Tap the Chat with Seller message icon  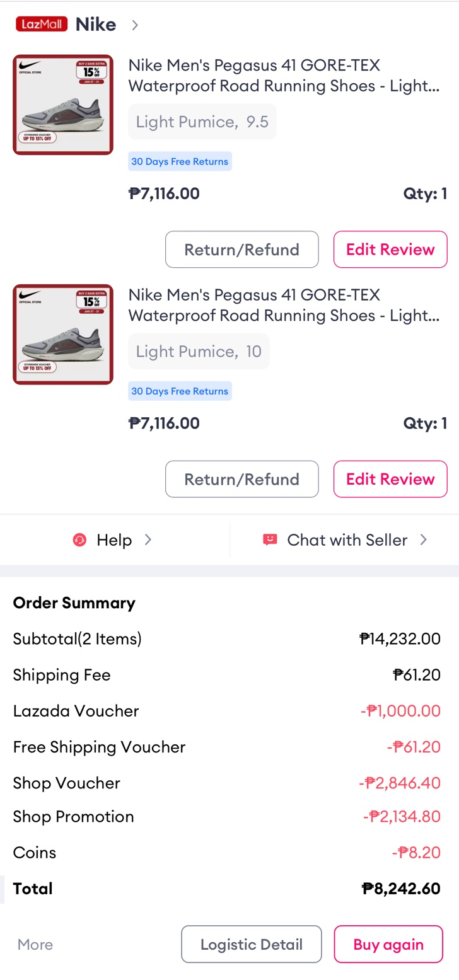coord(270,540)
